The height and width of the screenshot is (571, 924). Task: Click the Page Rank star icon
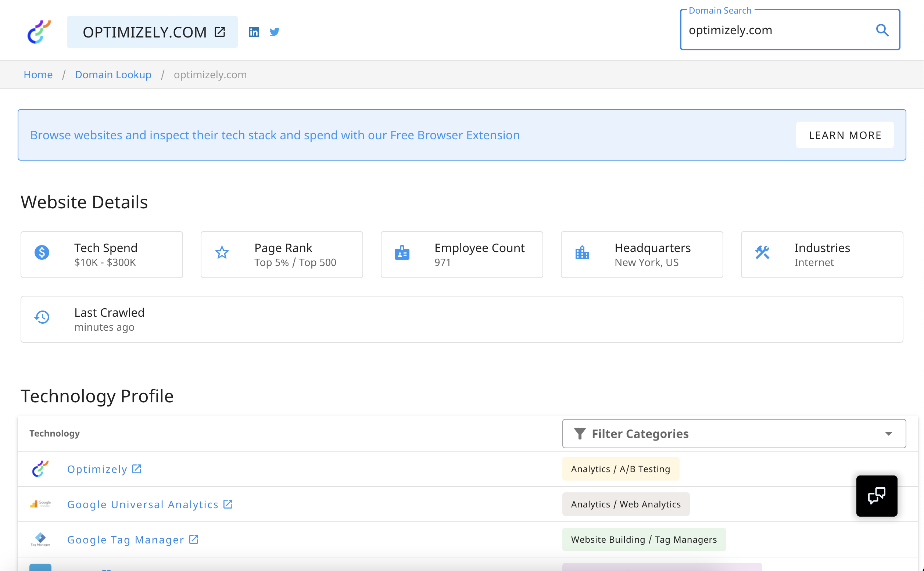(x=222, y=252)
